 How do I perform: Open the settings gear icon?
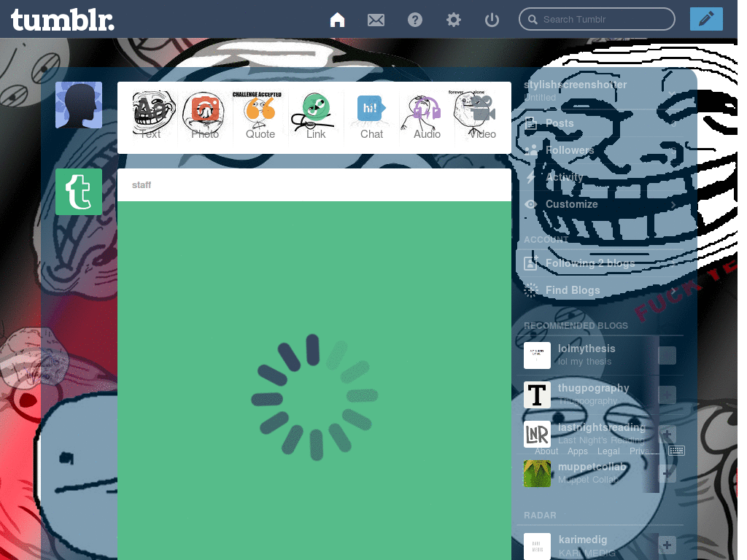[x=454, y=20]
